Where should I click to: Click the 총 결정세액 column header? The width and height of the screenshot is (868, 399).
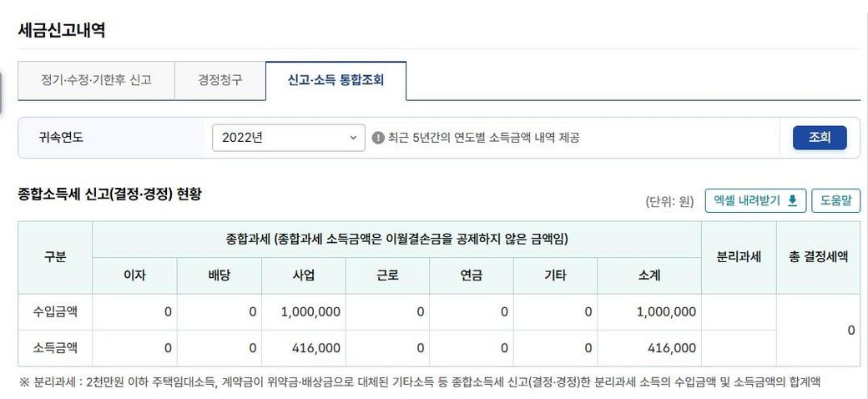pyautogui.click(x=818, y=257)
